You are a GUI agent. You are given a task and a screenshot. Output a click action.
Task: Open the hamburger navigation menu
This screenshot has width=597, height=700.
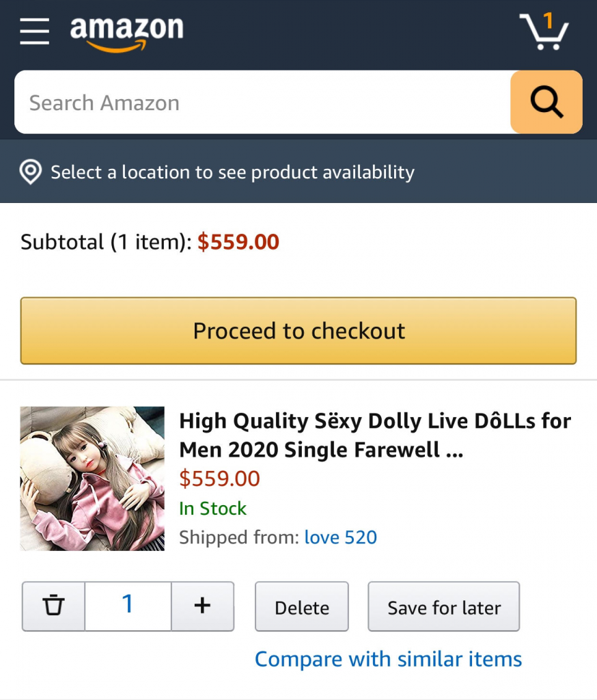(34, 31)
